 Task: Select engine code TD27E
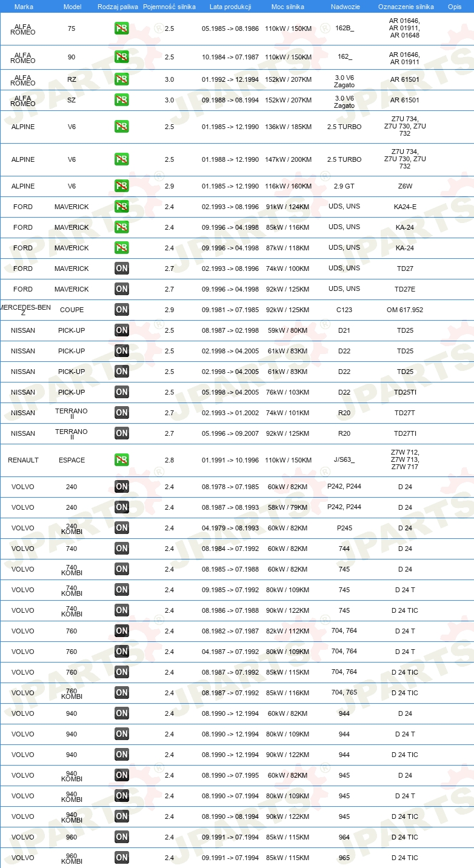pos(405,289)
